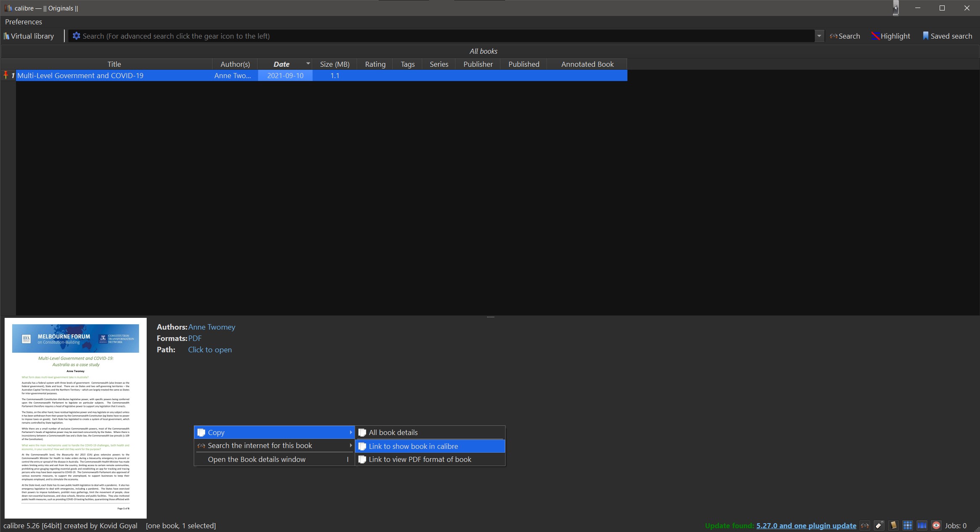The height and width of the screenshot is (532, 980).
Task: Expand the search history dropdown arrow
Action: pyautogui.click(x=819, y=36)
